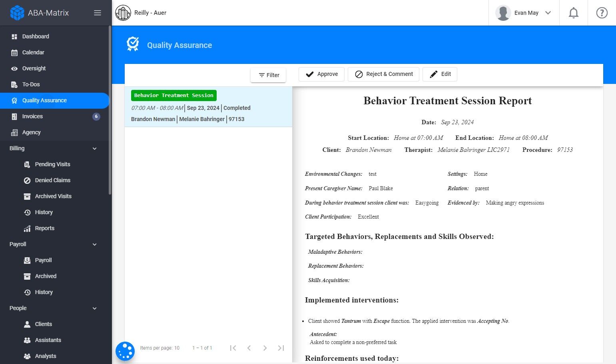Click the Pending Visits icon

[x=27, y=165]
